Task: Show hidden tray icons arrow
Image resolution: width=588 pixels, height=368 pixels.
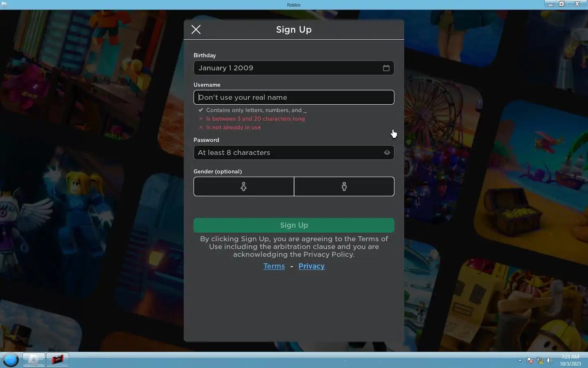Action: 520,361
